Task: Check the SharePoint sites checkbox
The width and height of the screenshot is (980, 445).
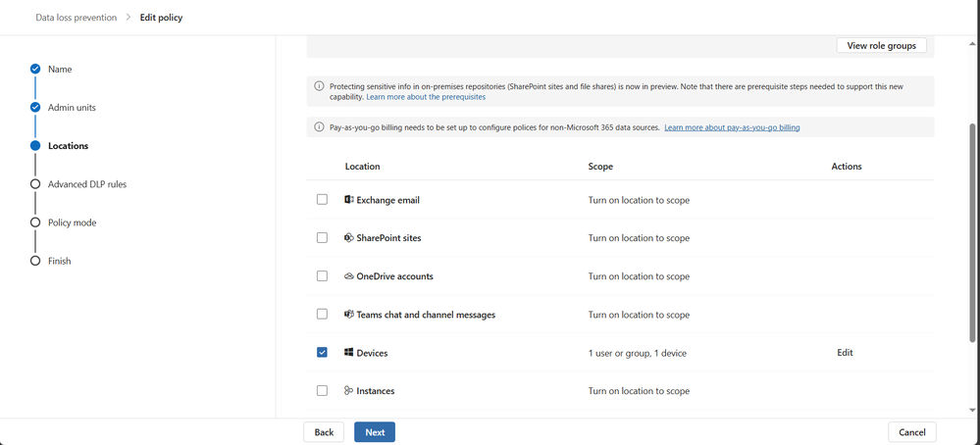Action: click(322, 238)
